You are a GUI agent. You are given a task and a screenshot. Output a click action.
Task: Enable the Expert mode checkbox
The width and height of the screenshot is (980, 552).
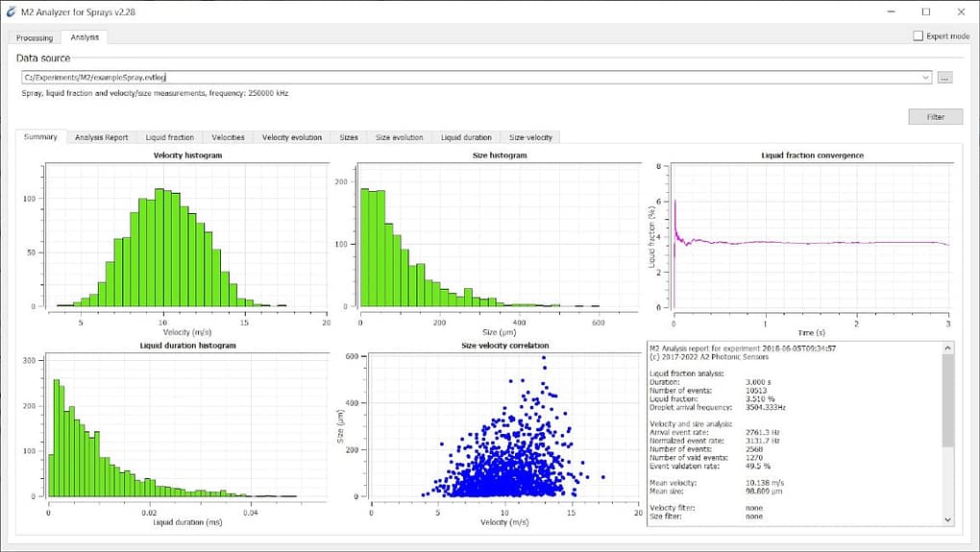pos(918,36)
